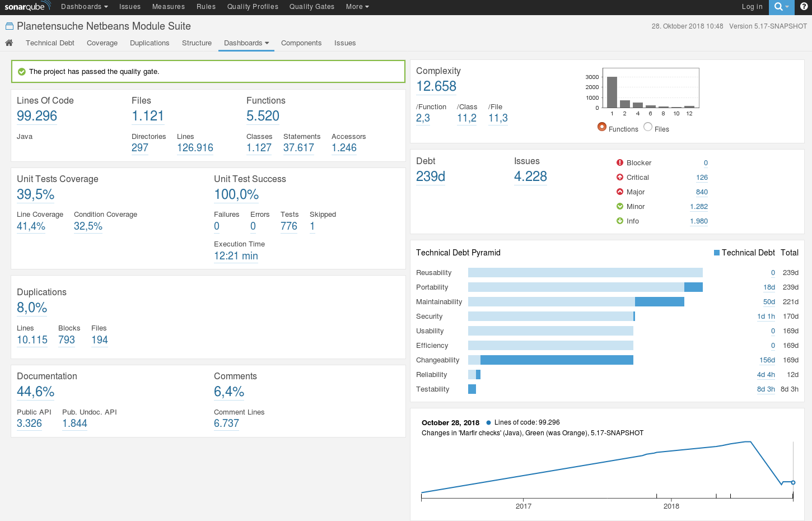Open Accessors count 1.246
This screenshot has height=521, width=812.
coord(344,148)
